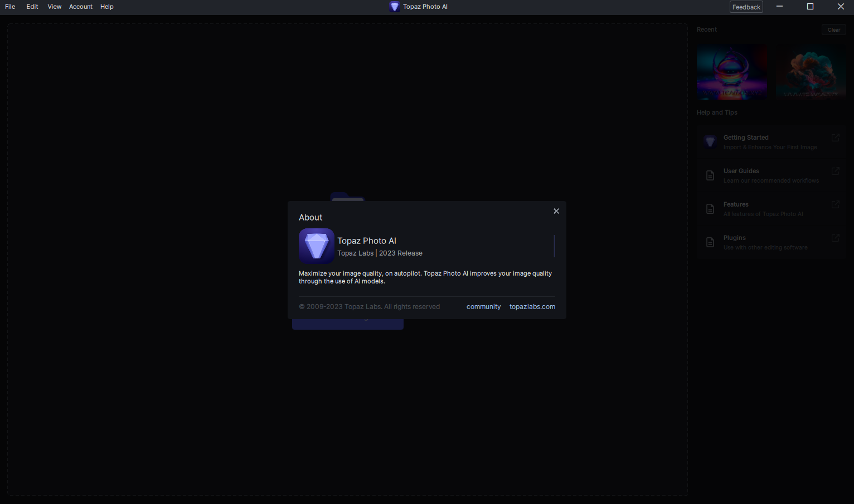This screenshot has height=504, width=854.
Task: Open the File menu
Action: 10,7
